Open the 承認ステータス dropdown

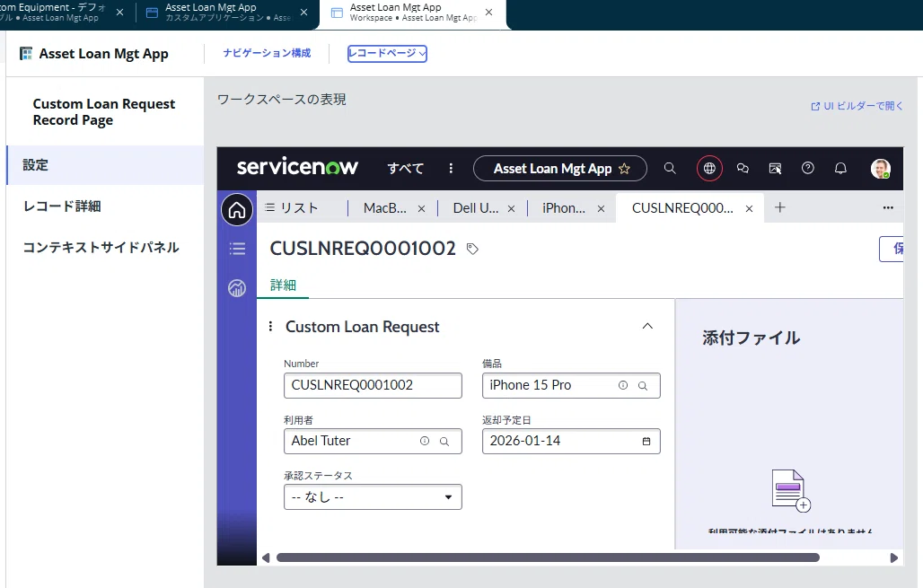(373, 497)
